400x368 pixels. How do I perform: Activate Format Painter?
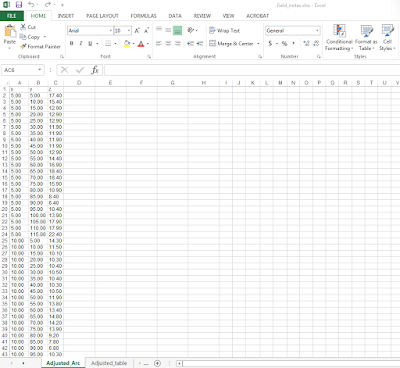[40, 46]
